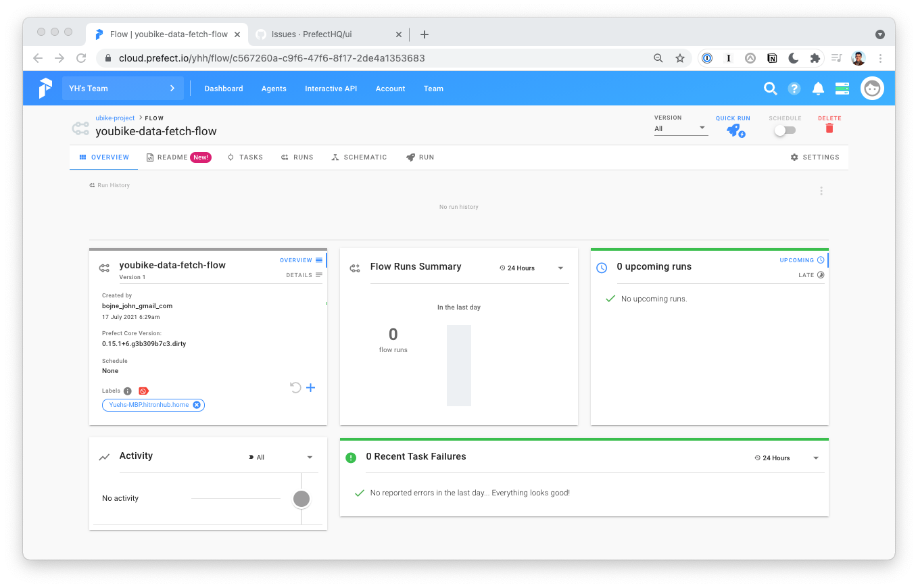This screenshot has width=918, height=588.
Task: Open the Tasks tab
Action: tap(245, 157)
